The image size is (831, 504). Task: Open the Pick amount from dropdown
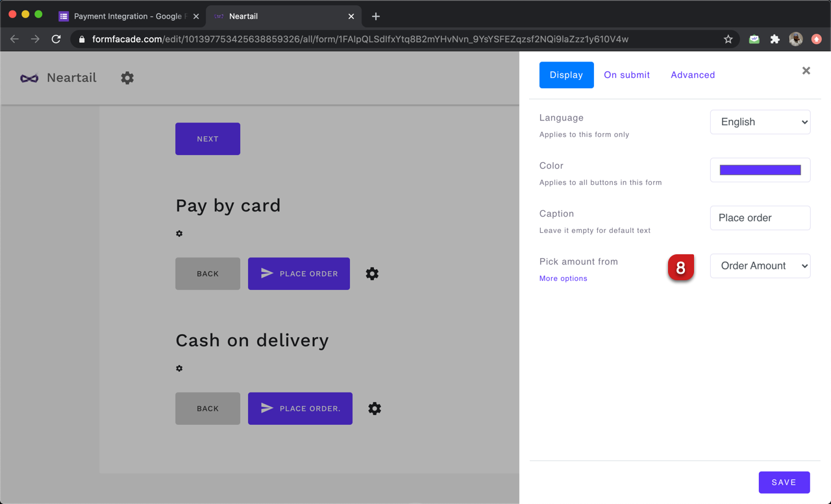click(x=760, y=266)
